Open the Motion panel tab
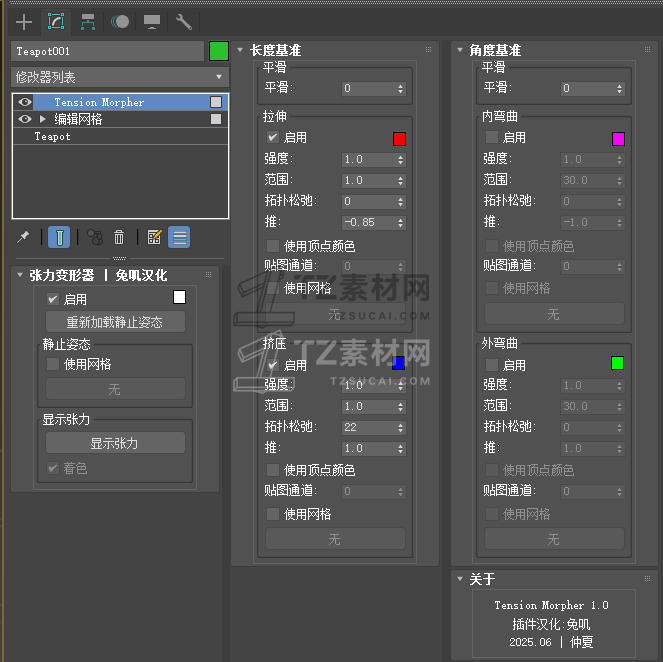663x662 pixels. pyautogui.click(x=120, y=22)
